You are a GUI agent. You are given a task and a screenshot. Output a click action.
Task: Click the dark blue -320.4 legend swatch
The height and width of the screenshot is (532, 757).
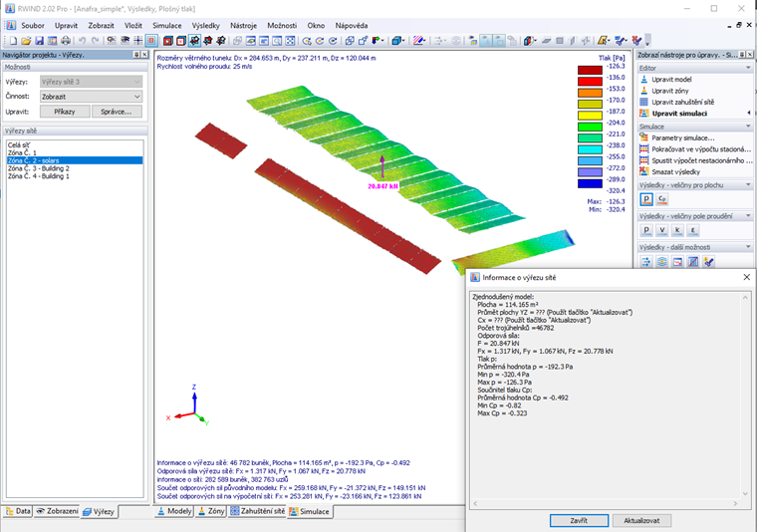coord(590,183)
